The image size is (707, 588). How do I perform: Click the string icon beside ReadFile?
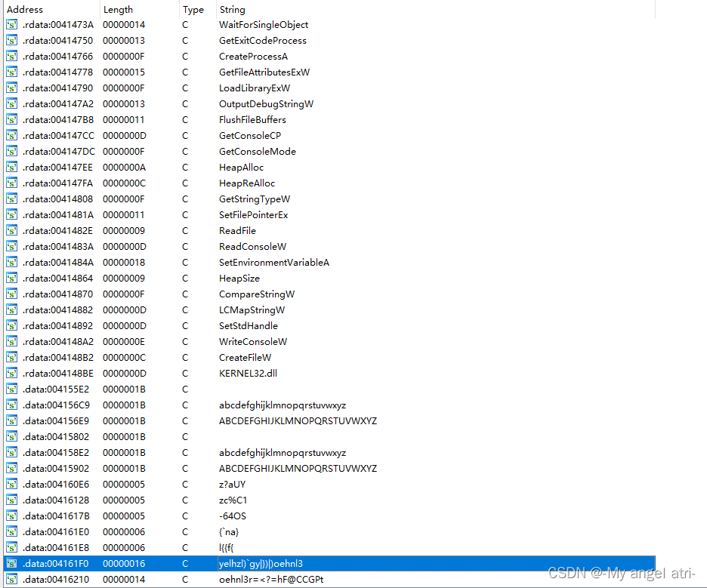[x=12, y=231]
